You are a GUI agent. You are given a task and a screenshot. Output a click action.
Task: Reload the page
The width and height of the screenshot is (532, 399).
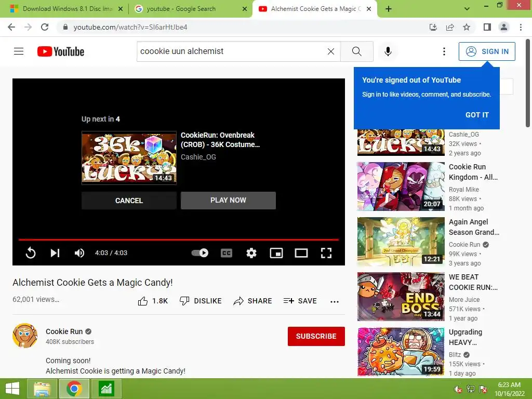tap(45, 27)
